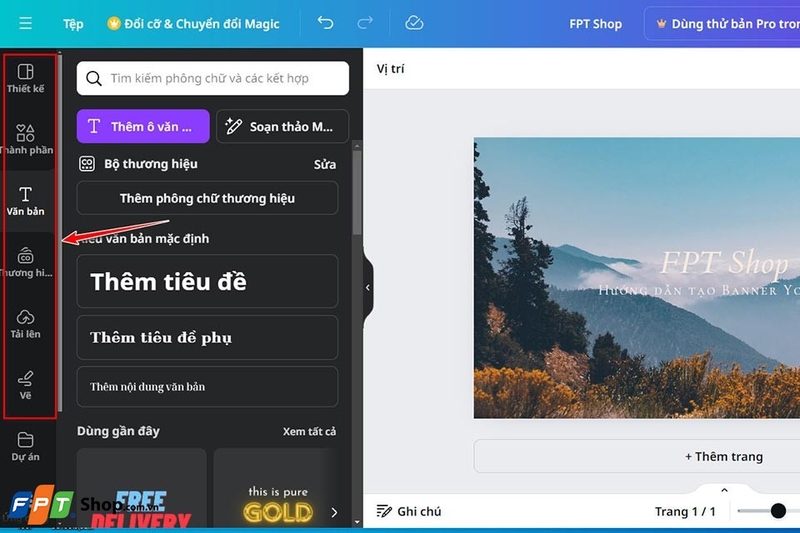Select the Vẽ drawing tool tab
800x533 pixels.
26,385
